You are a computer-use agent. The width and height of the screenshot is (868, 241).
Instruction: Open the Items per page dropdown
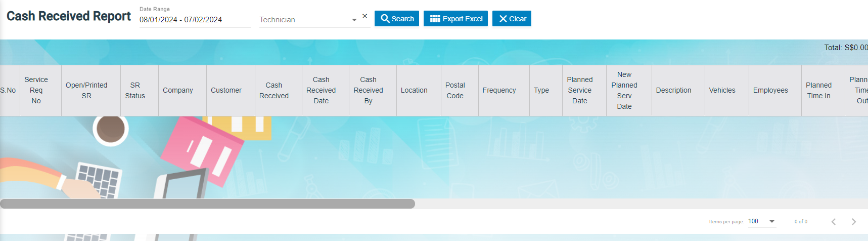[x=762, y=221]
